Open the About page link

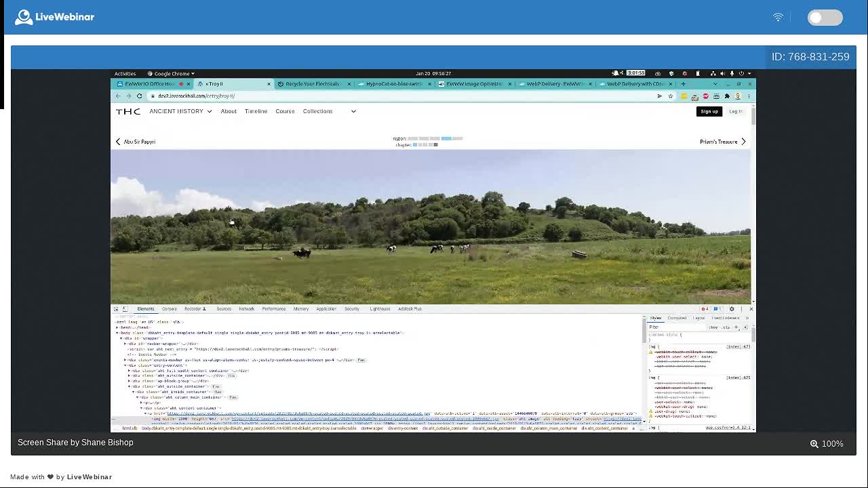click(x=229, y=111)
